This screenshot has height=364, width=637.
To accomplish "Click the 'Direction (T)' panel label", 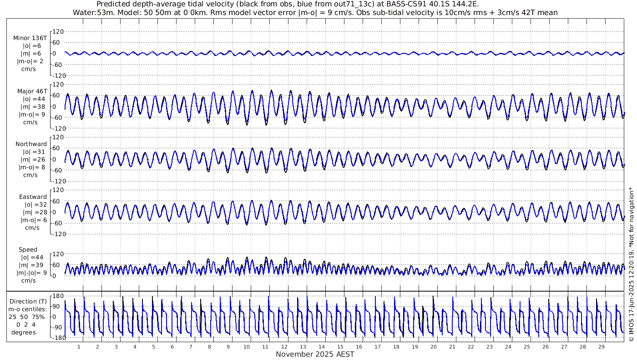I will point(28,301).
